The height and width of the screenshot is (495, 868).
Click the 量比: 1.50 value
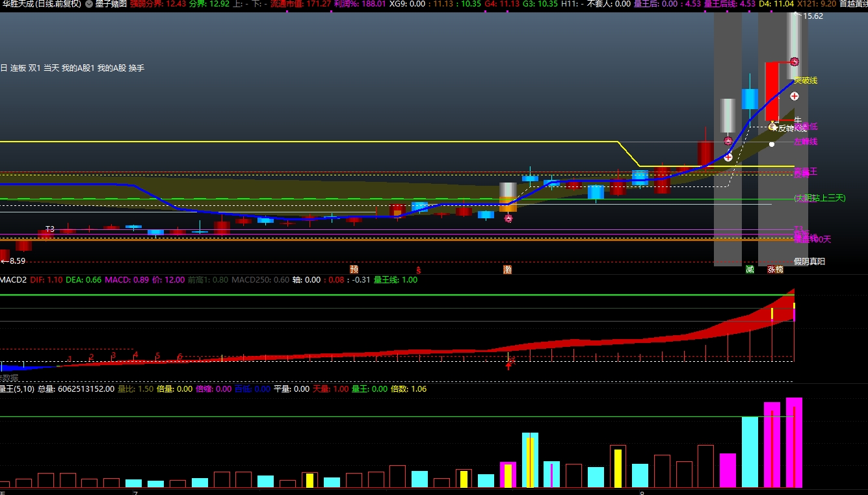[x=135, y=389]
